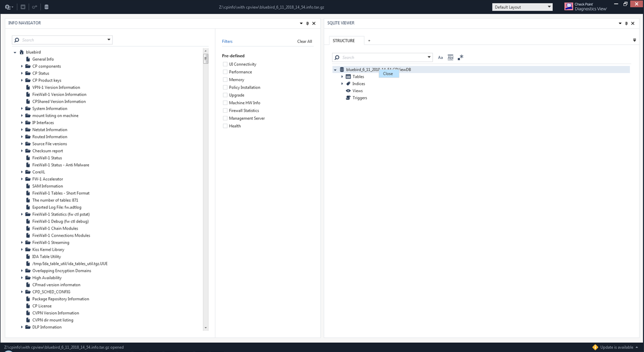Click the database icon in top toolbar

47,7
